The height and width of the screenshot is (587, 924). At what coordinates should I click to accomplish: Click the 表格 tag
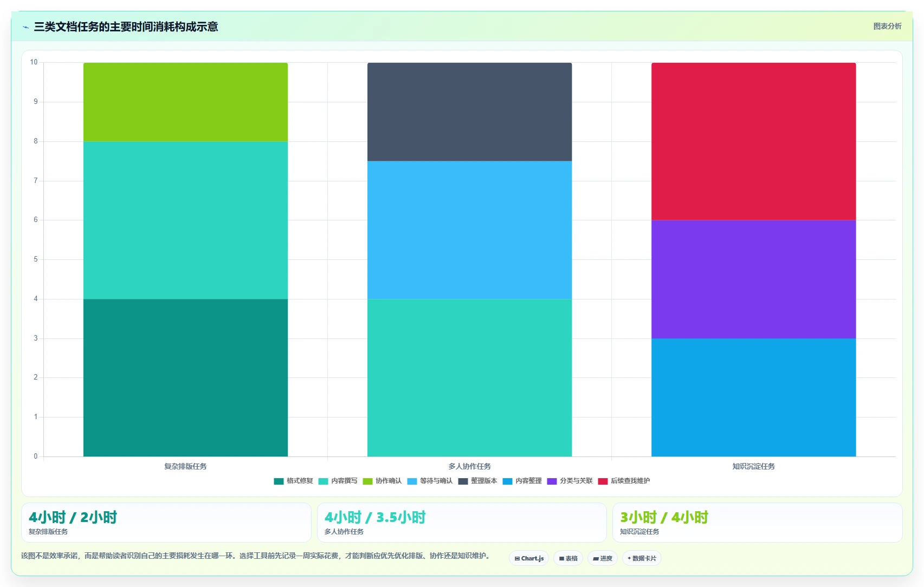pos(568,558)
